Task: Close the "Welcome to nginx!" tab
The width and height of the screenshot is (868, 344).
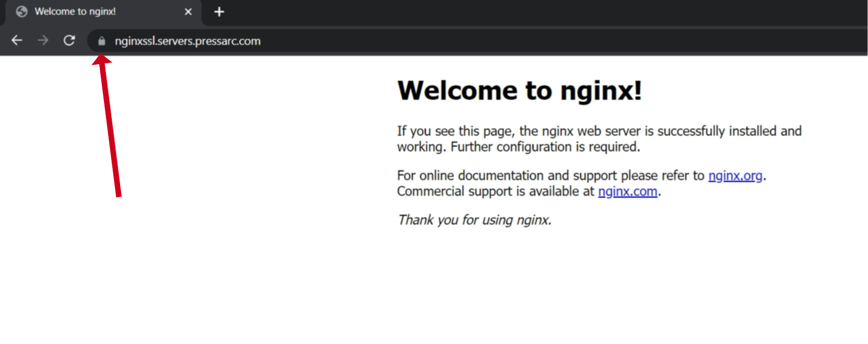Action: (x=188, y=12)
